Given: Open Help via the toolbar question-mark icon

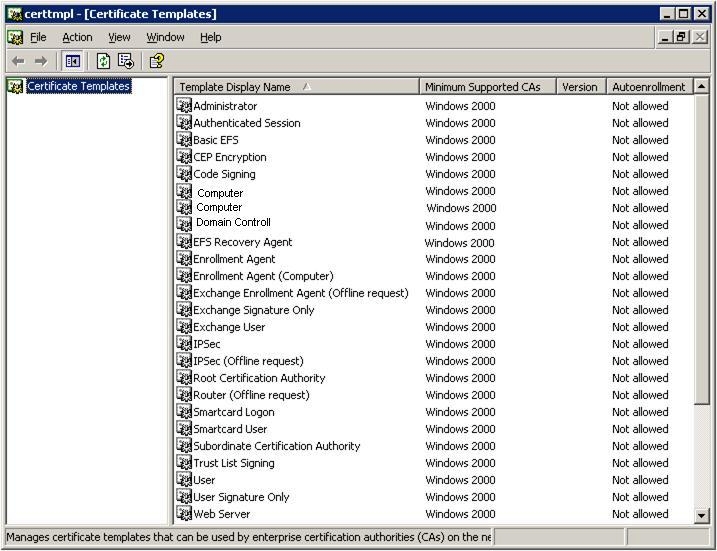Looking at the screenshot, I should click(x=156, y=61).
